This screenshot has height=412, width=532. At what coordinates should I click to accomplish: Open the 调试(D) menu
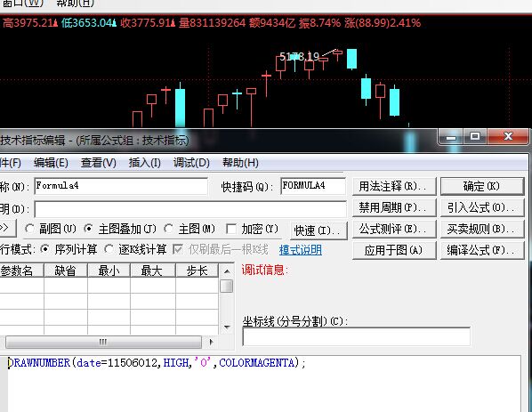(191, 163)
